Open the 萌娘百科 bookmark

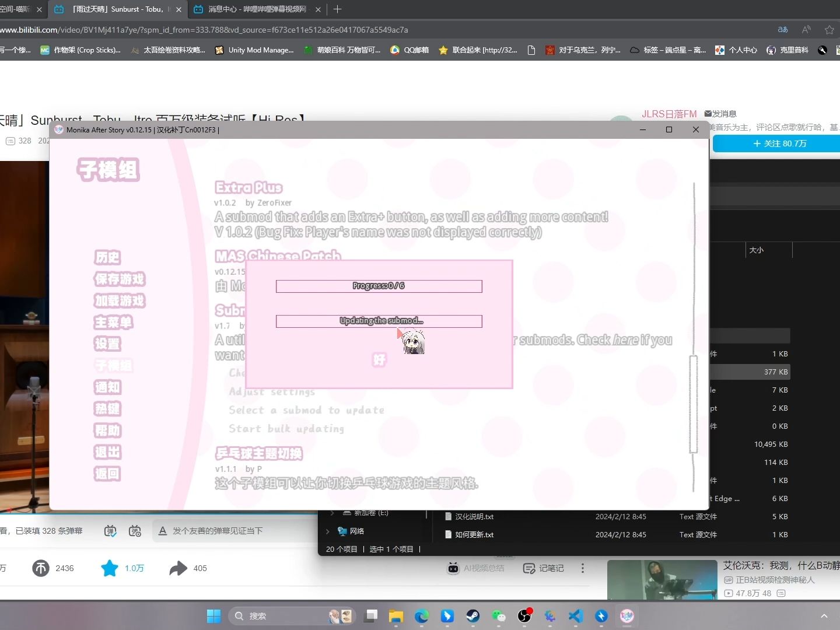[342, 50]
